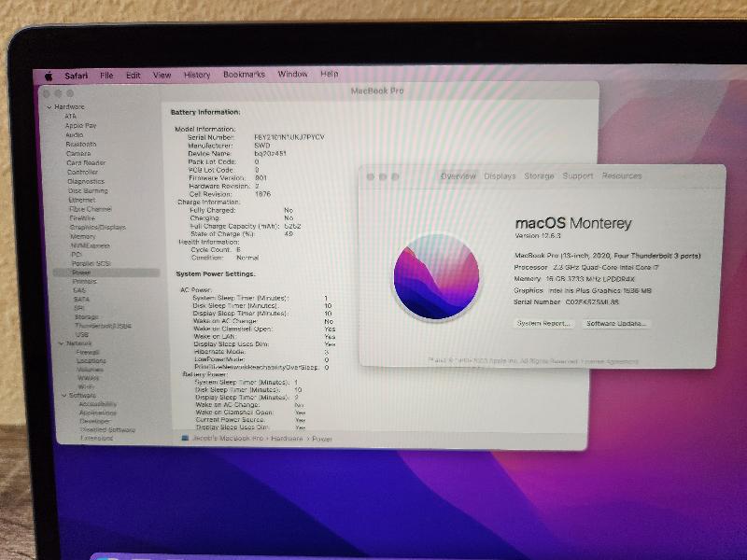Collapse the Hardware section disclosure triangle

click(x=49, y=107)
